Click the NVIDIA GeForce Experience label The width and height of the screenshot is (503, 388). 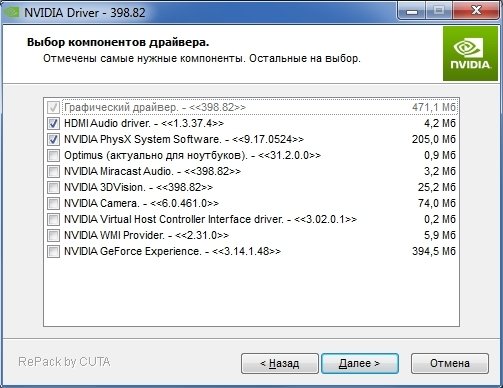pyautogui.click(x=172, y=251)
